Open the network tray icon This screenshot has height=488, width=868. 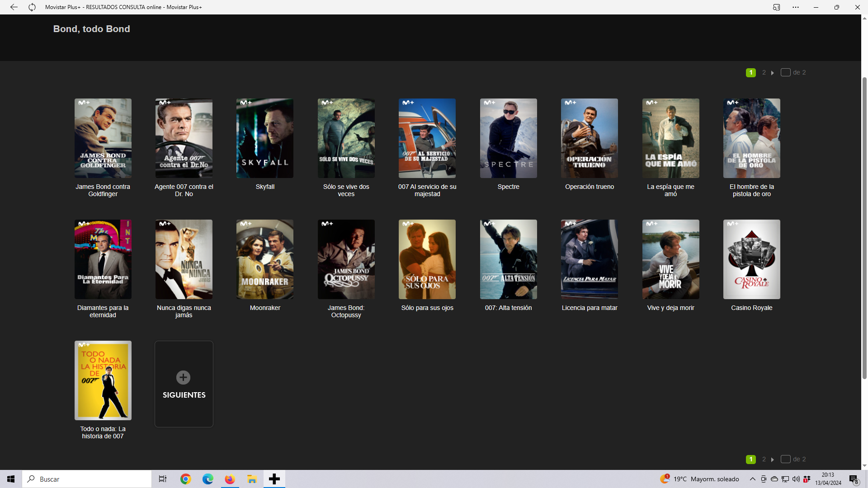(x=785, y=479)
